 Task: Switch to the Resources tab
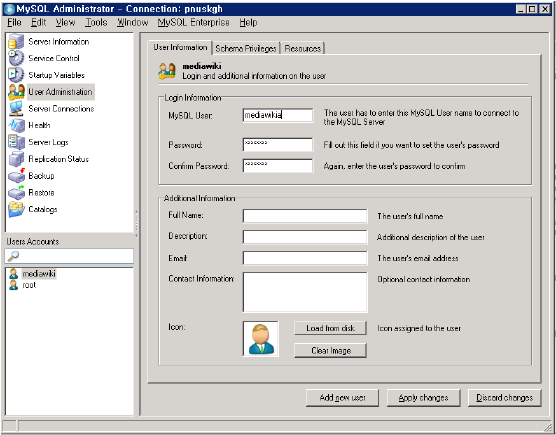coord(302,49)
